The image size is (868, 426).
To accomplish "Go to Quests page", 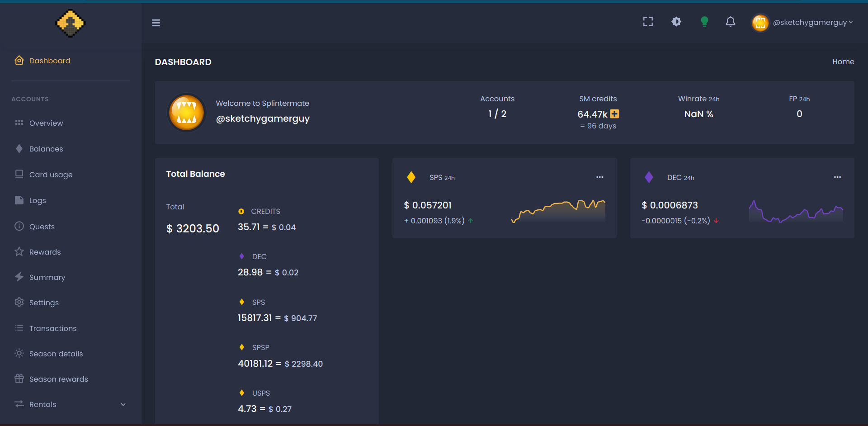I will 42,227.
